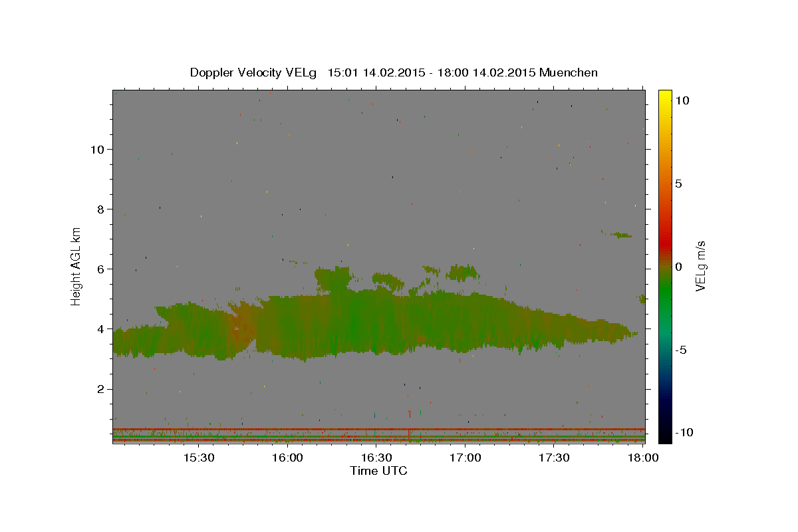Click the 15:30 time tick label
This screenshot has width=798, height=532.
(x=198, y=458)
